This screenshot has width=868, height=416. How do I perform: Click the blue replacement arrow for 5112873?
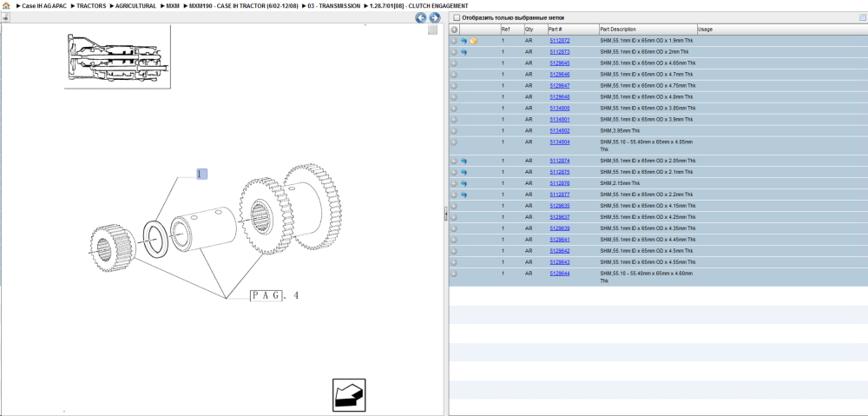coord(464,52)
